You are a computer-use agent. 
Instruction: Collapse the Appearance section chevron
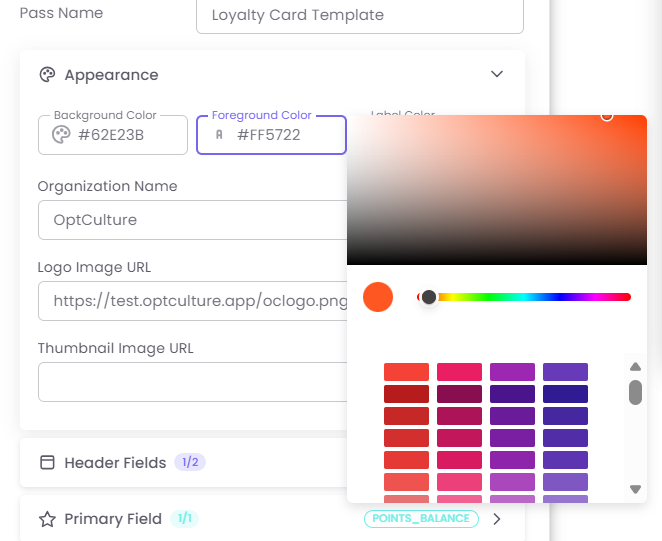[x=497, y=75]
